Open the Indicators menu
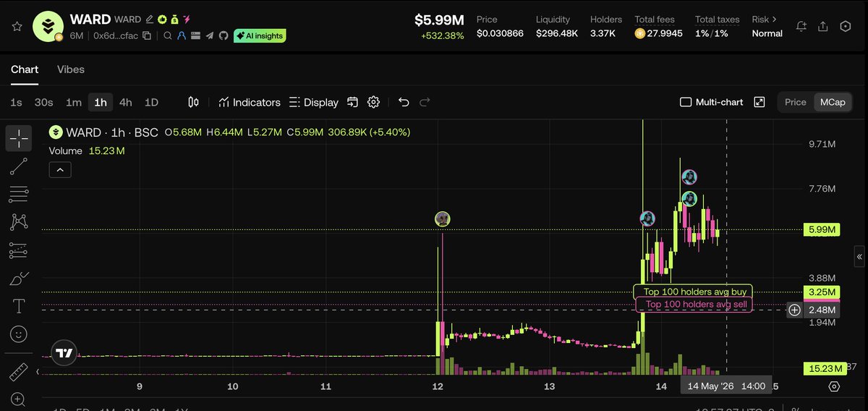 click(250, 102)
